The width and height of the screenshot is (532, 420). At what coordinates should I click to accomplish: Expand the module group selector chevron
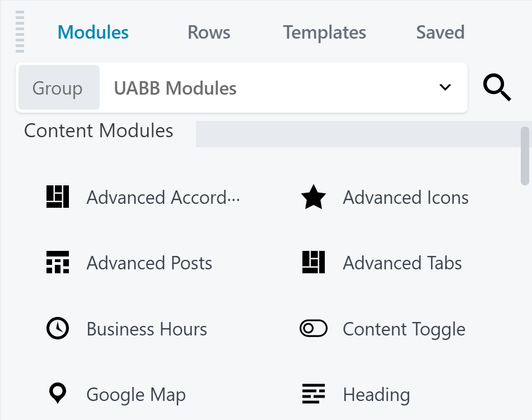coord(445,87)
